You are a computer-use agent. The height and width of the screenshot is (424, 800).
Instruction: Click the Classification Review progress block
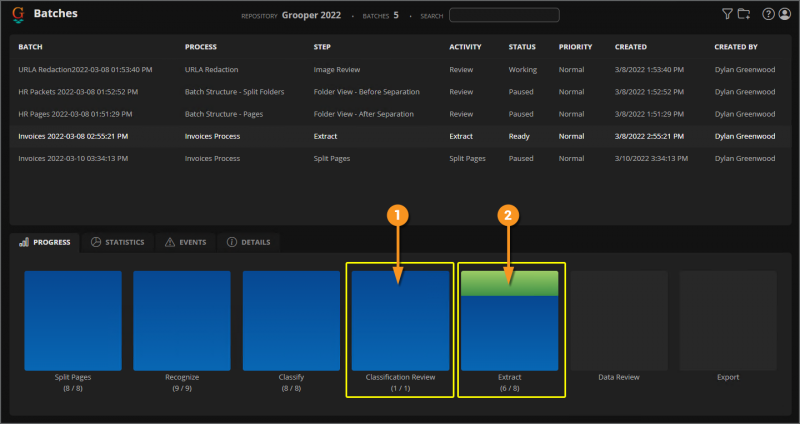click(400, 320)
